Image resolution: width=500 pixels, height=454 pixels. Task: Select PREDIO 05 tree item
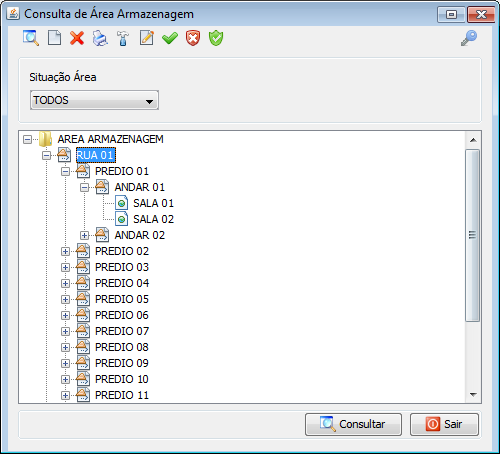click(122, 299)
